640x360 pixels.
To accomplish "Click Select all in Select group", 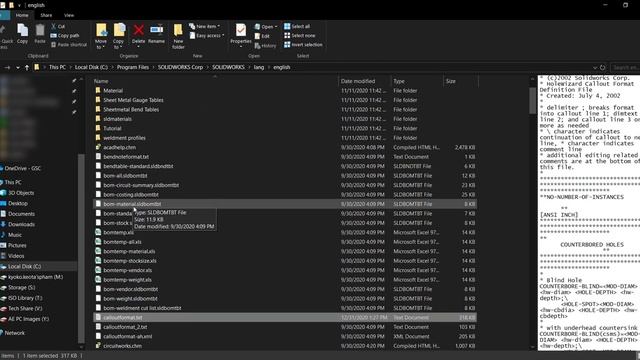I will pyautogui.click(x=297, y=26).
